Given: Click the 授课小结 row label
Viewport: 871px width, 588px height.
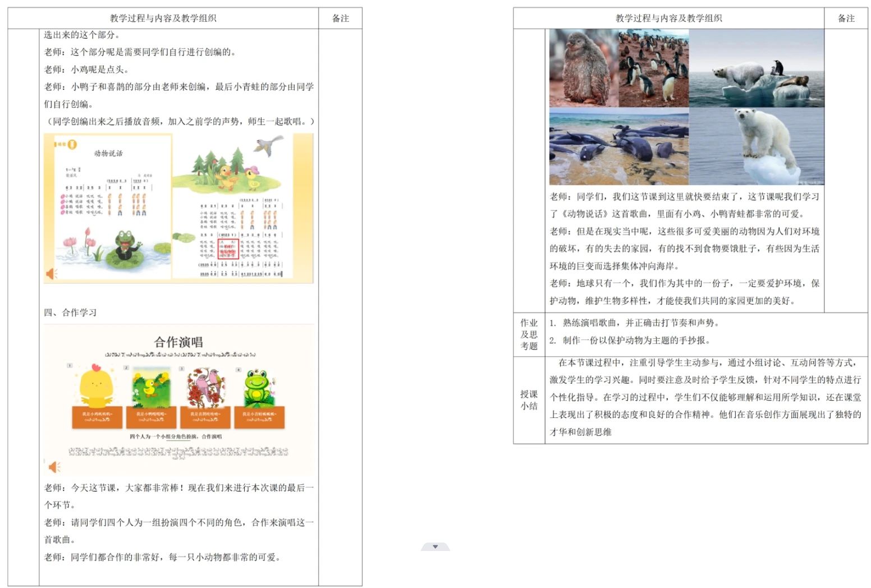Looking at the screenshot, I should click(x=529, y=400).
